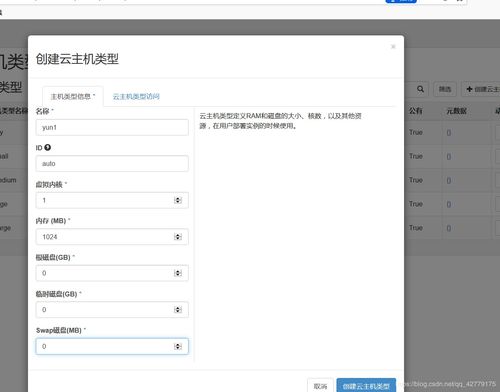
Task: Close the create flavor dialog with X
Action: tap(393, 46)
